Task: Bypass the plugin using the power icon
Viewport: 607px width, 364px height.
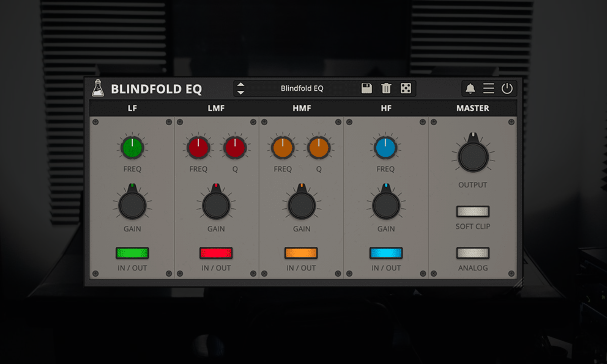Action: 507,89
